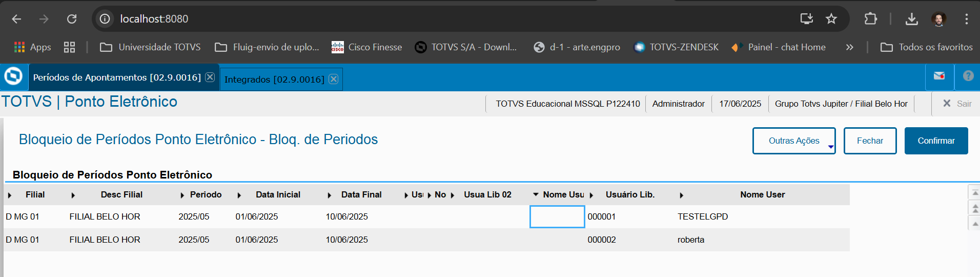Open TOTVS S/A - Downl... bookmark
This screenshot has width=980, height=277.
click(x=466, y=47)
